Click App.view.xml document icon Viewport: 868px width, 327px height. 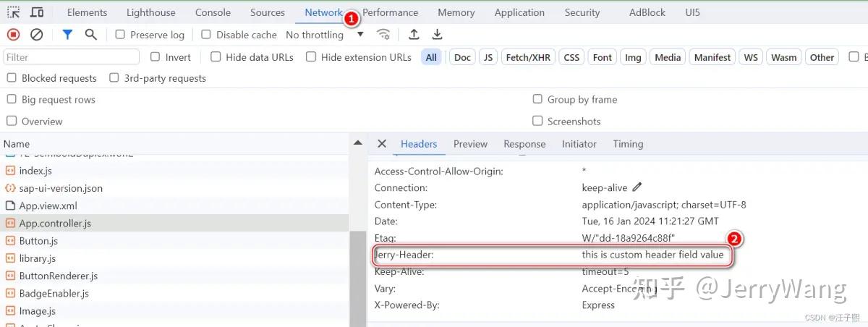pos(10,206)
